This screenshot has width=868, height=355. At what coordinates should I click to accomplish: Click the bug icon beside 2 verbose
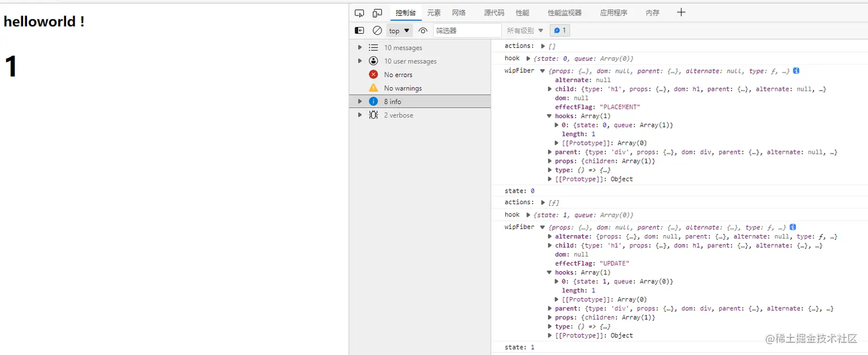373,115
